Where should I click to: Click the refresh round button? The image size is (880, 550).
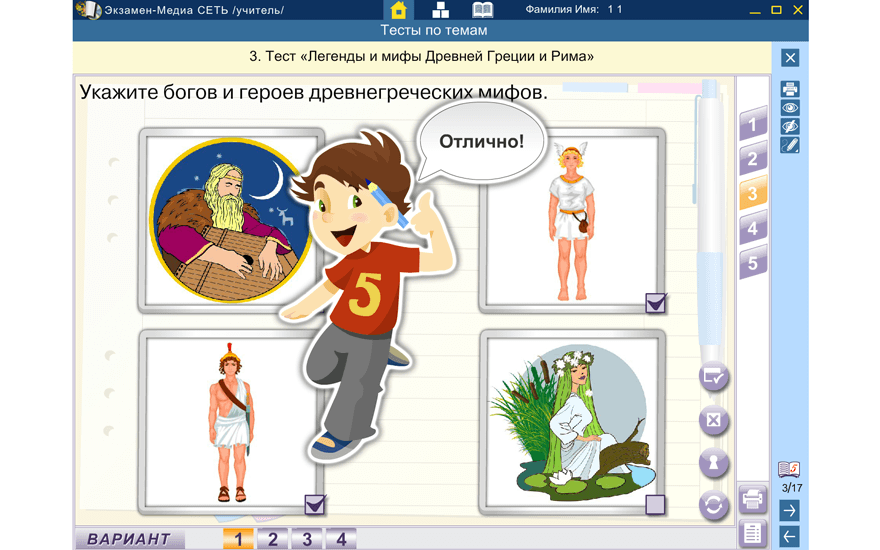click(x=713, y=506)
